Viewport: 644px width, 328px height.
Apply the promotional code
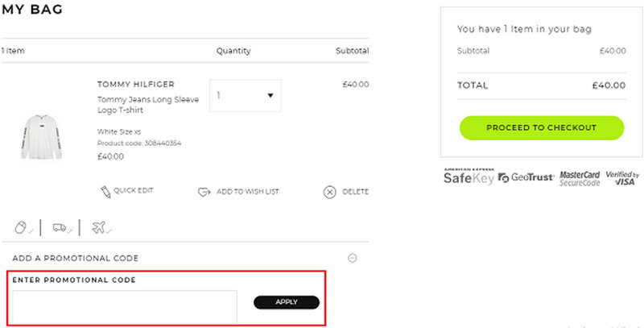[287, 302]
